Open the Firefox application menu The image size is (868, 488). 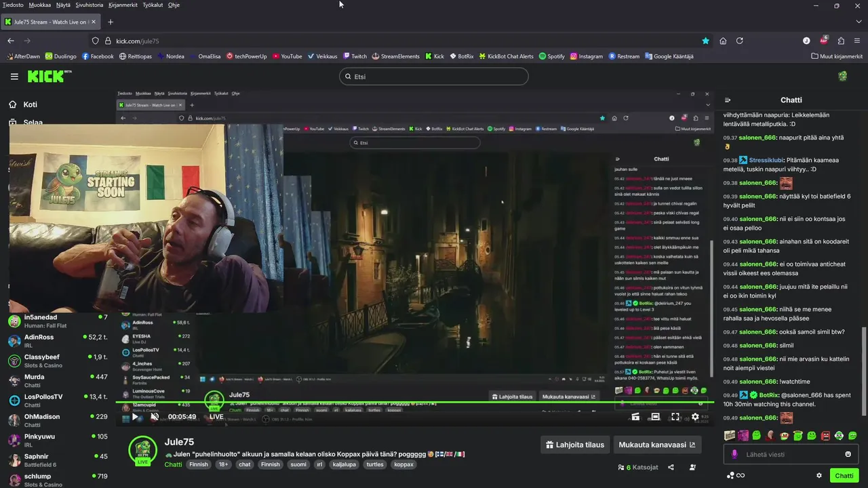point(858,41)
